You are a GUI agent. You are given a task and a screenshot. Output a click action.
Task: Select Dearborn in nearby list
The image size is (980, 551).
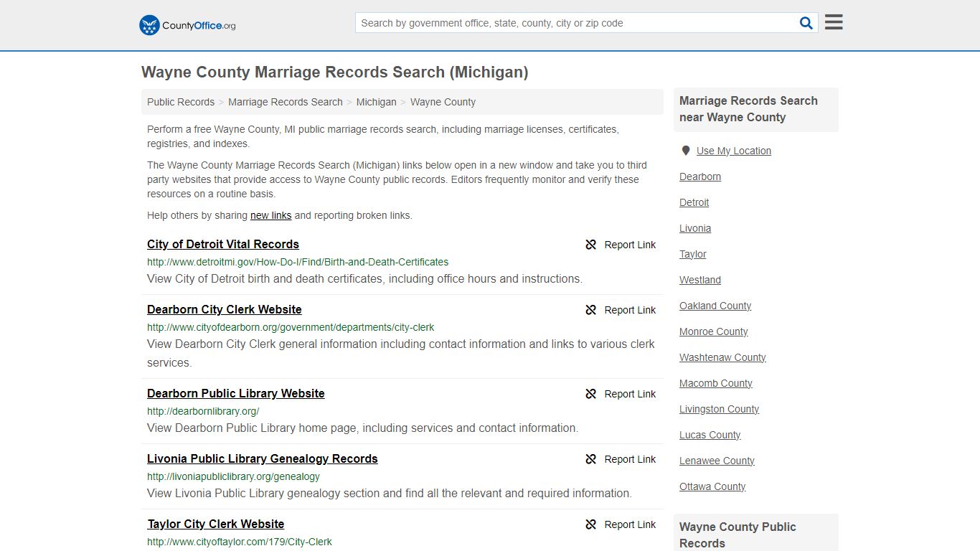(x=700, y=176)
